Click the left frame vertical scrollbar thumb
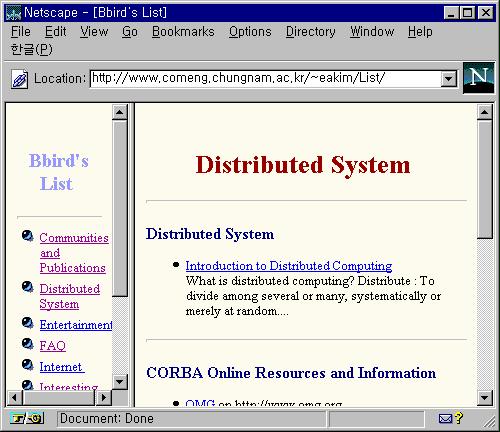 click(x=120, y=208)
